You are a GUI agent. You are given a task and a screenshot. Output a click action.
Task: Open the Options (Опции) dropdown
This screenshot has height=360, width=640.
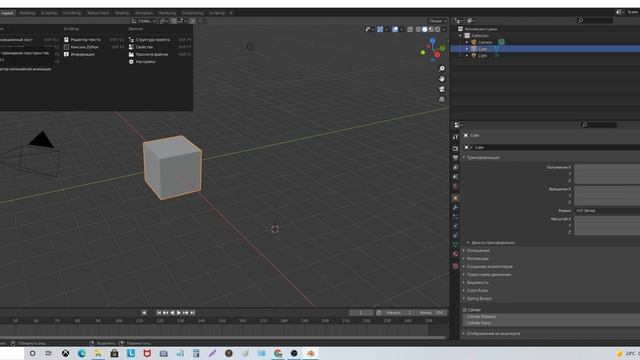(x=437, y=21)
